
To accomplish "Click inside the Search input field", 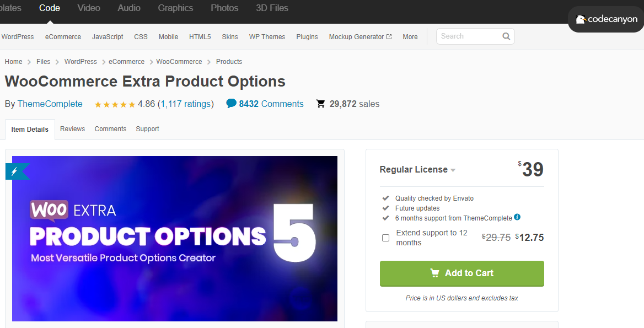I will coord(469,36).
